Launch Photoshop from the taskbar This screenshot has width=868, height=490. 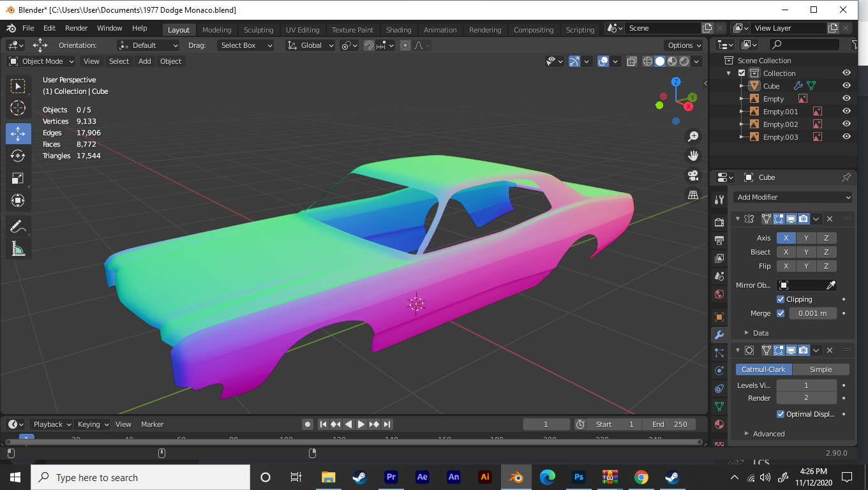pyautogui.click(x=579, y=477)
